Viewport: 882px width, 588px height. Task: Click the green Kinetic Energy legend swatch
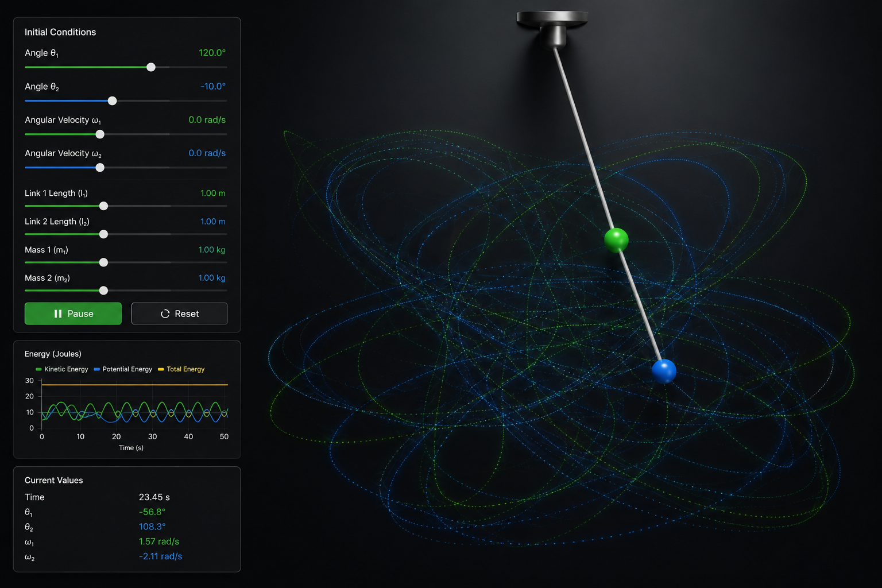tap(38, 369)
